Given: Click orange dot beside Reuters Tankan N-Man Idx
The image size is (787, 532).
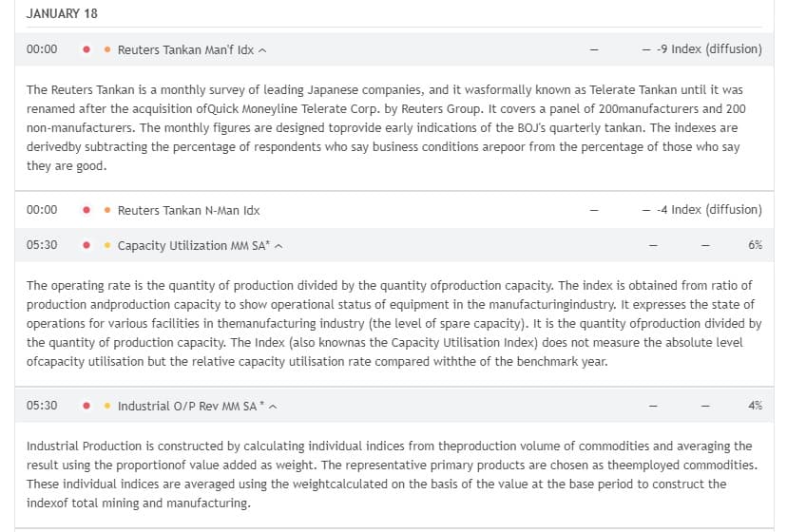Looking at the screenshot, I should pos(106,210).
